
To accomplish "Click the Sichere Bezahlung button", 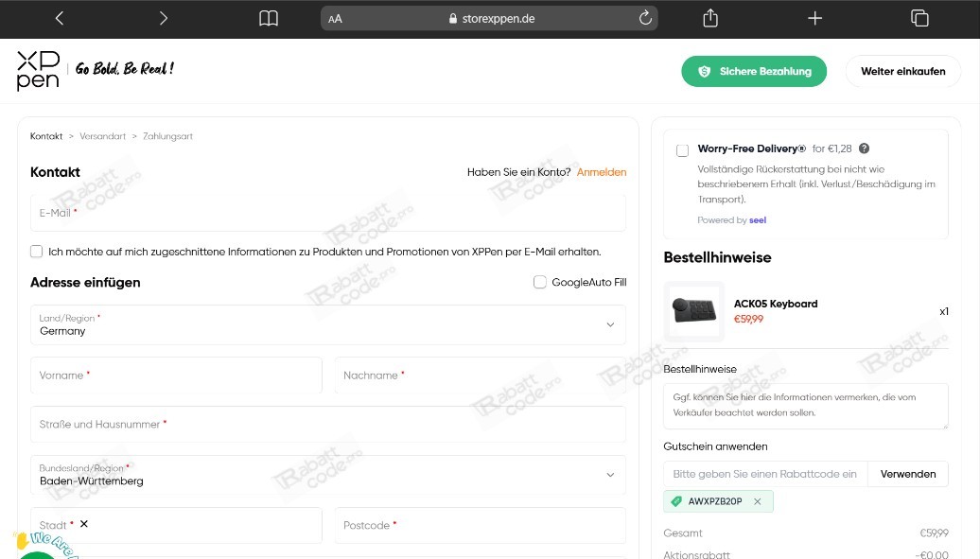I will click(x=754, y=71).
